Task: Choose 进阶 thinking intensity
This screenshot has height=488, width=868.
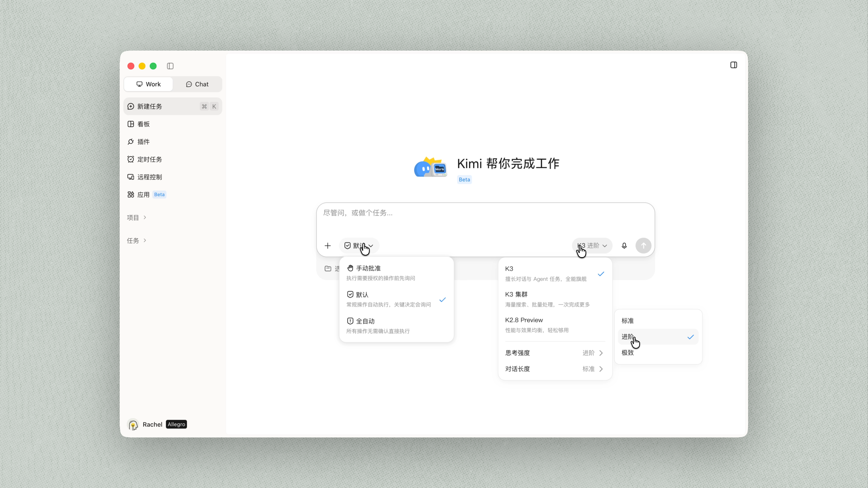Action: [x=658, y=337]
